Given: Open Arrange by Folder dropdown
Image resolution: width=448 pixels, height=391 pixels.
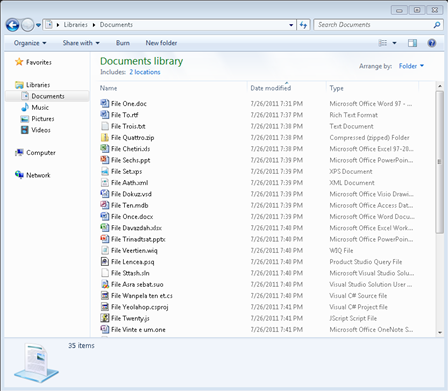Looking at the screenshot, I should (x=411, y=66).
